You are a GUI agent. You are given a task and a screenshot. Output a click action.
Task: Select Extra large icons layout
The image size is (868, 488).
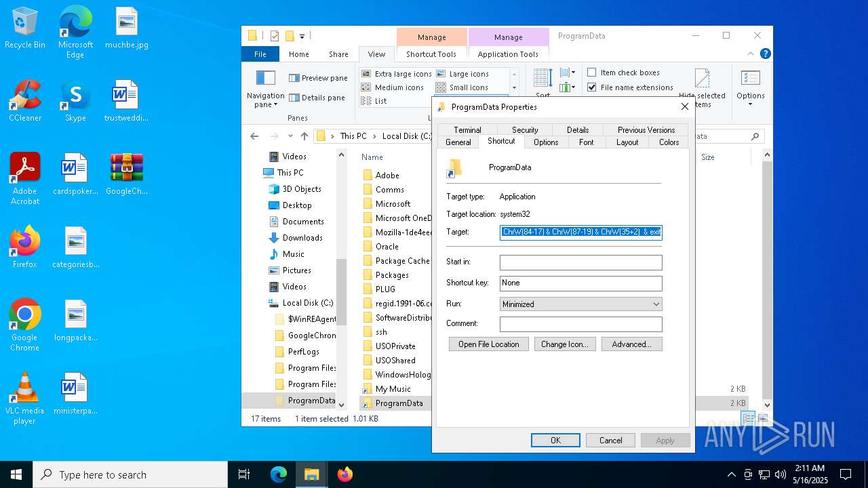coord(397,74)
